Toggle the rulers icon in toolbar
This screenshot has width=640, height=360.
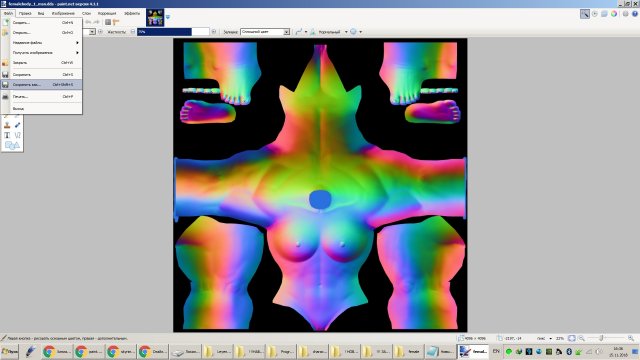(x=116, y=22)
